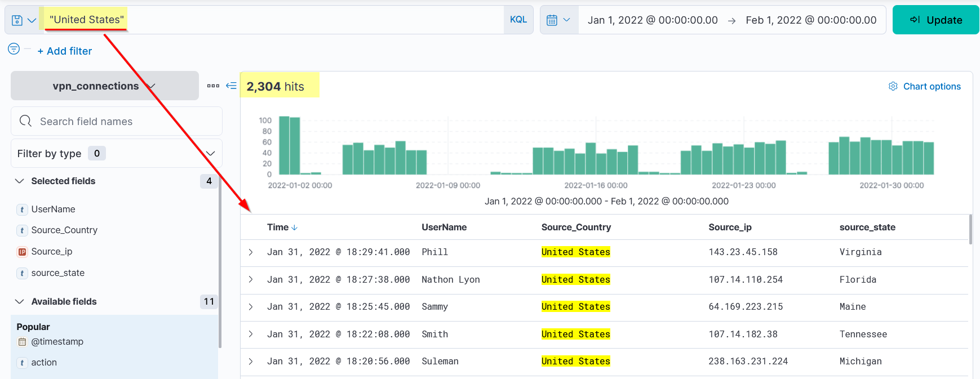Toggle sort direction on Time column
980x379 pixels.
[x=294, y=228]
